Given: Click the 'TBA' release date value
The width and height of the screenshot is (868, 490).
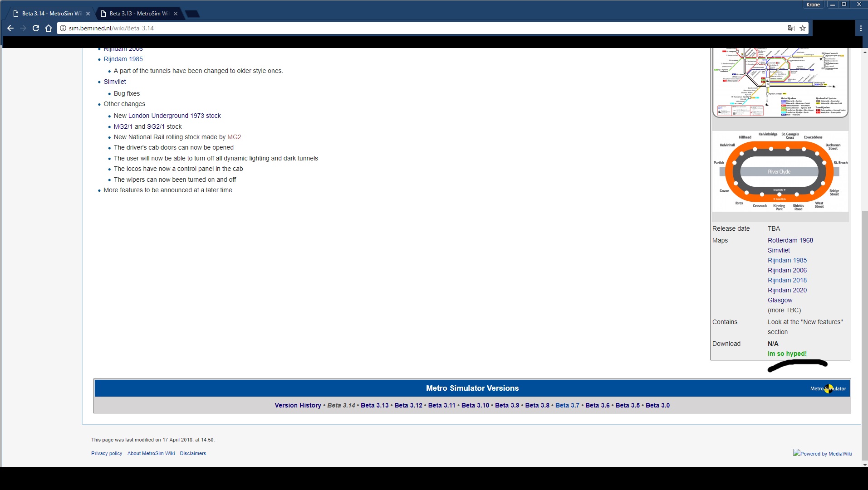Looking at the screenshot, I should pos(774,228).
